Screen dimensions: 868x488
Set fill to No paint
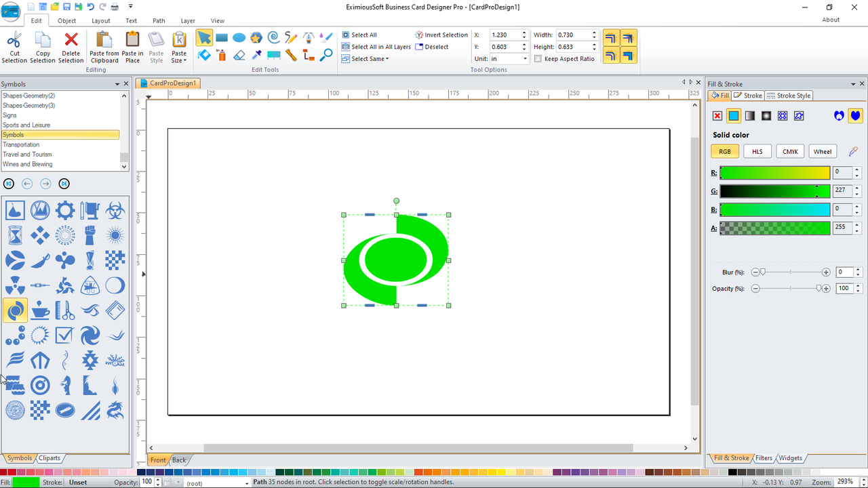(717, 116)
